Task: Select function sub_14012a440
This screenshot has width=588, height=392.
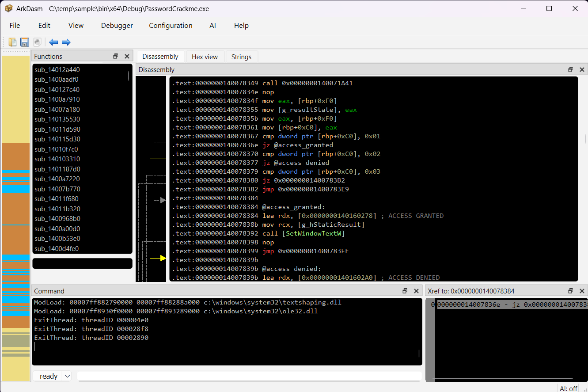Action: coord(57,70)
